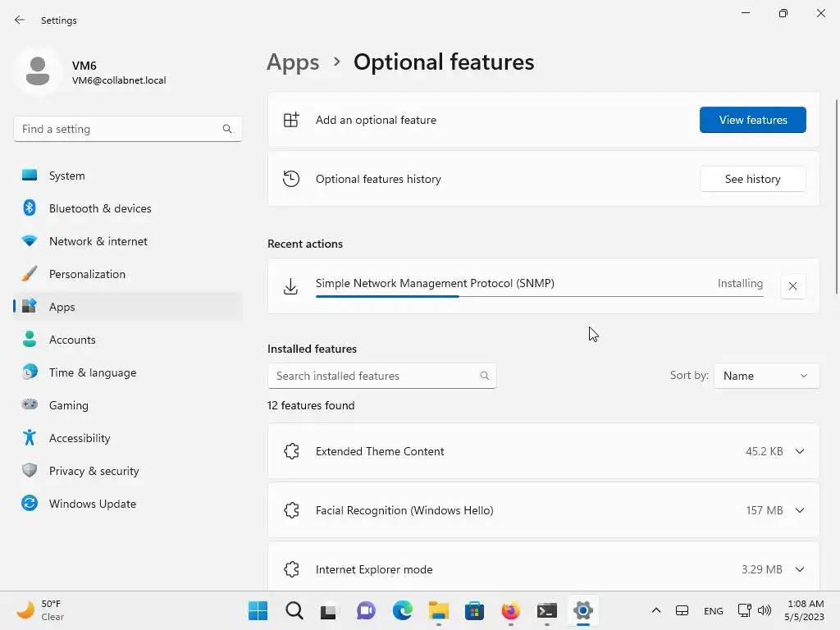
Task: Open Microsoft Edge from the taskbar
Action: point(402,611)
